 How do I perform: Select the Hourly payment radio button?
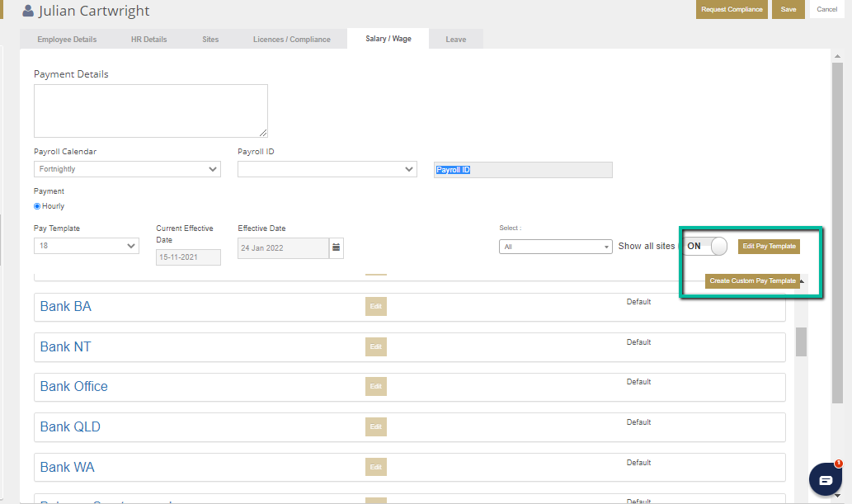pyautogui.click(x=37, y=206)
